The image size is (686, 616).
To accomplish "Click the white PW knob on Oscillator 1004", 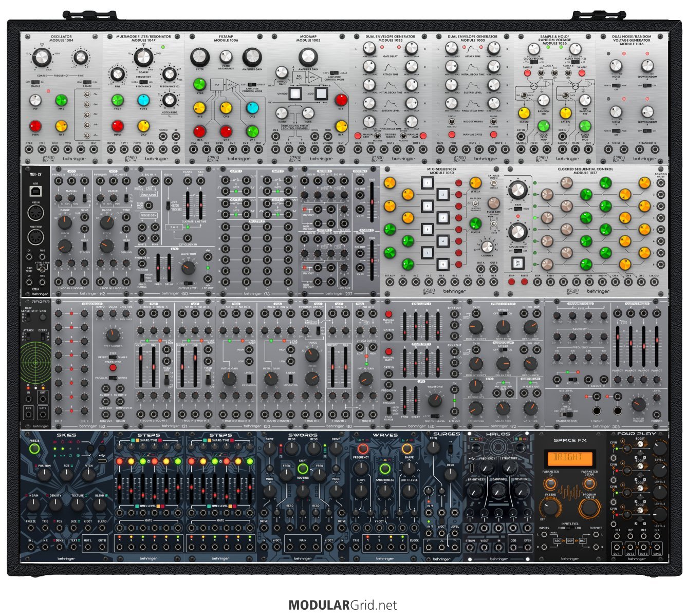I will click(35, 100).
